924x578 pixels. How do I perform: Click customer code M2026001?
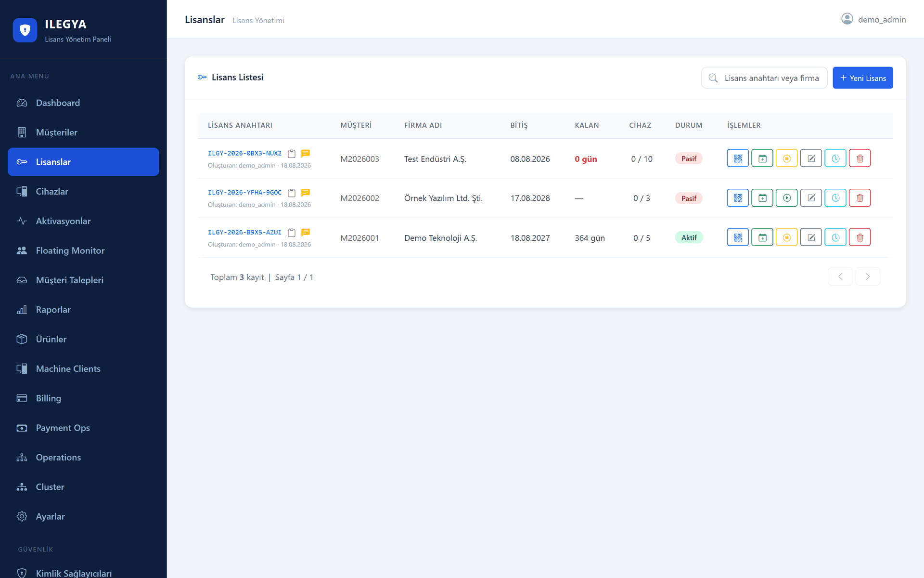click(359, 238)
